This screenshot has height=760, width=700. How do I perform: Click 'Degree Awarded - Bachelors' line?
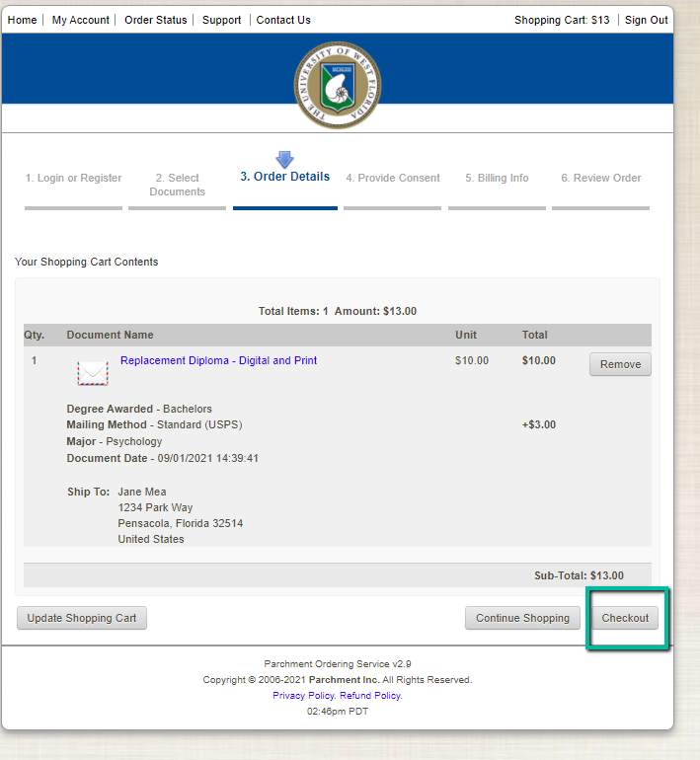click(139, 409)
